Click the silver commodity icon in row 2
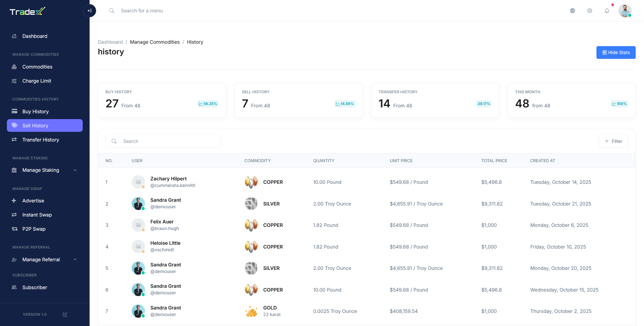Screen dimensions: 644x326 click(251, 204)
